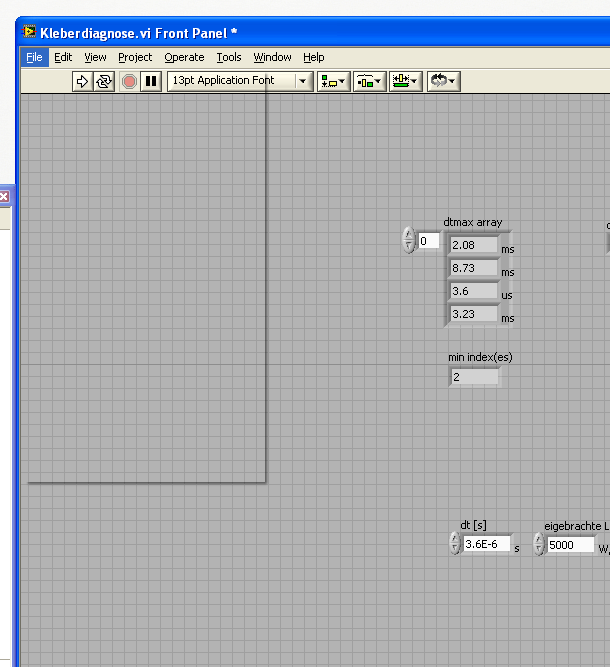
Task: Click the dt [s] label
Action: tap(473, 525)
